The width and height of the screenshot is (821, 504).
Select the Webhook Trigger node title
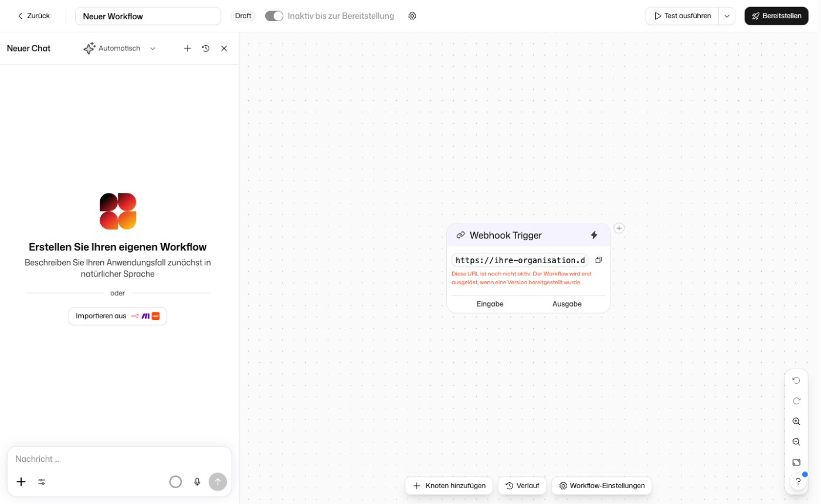tap(506, 235)
